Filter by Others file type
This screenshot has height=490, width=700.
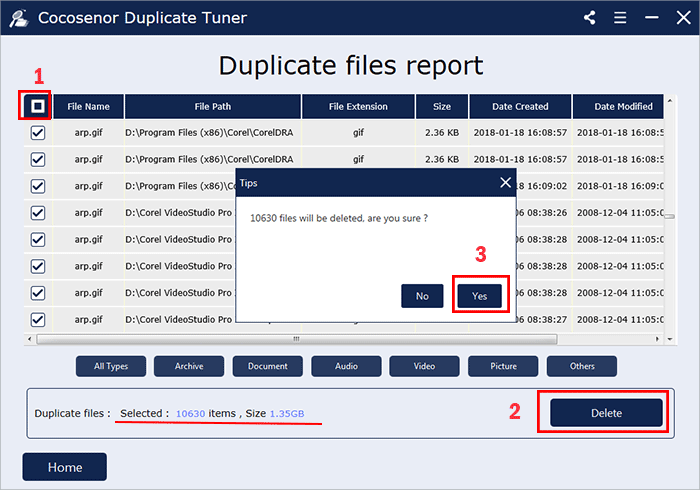tap(582, 366)
